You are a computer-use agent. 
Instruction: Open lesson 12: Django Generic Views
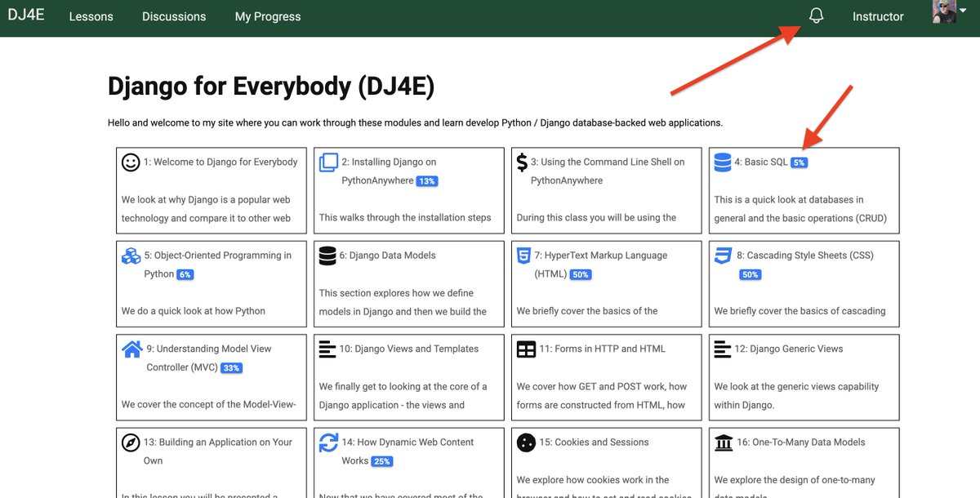tap(789, 349)
